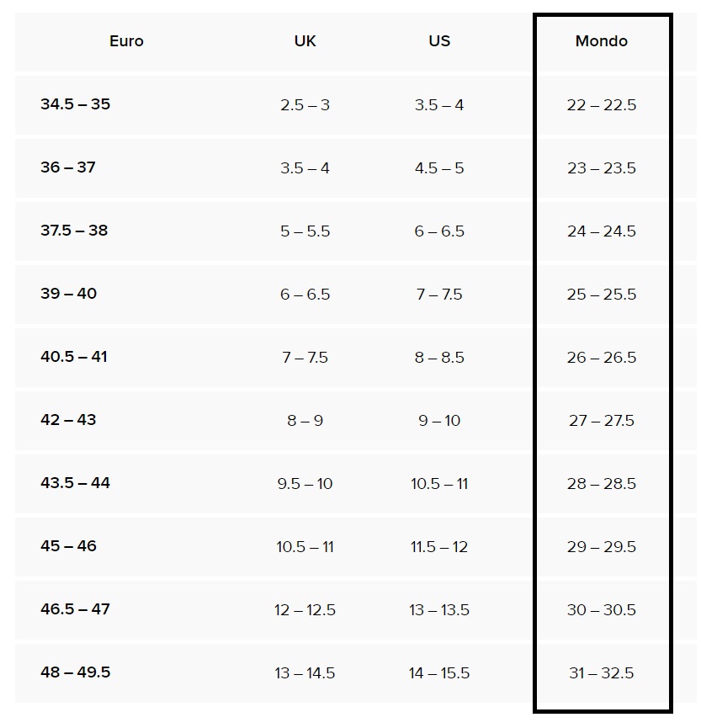The height and width of the screenshot is (728, 701).
Task: Select Euro size 42 – 43
Action: pyautogui.click(x=68, y=420)
